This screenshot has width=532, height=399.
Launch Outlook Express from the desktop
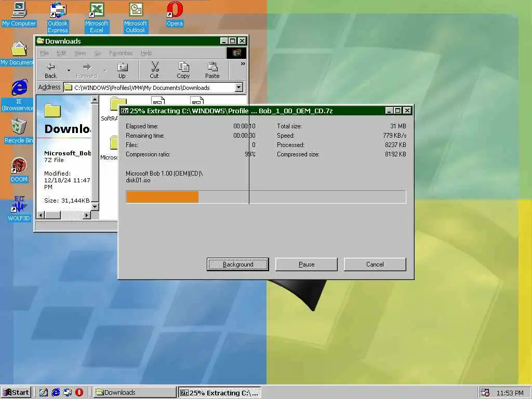coord(58,18)
